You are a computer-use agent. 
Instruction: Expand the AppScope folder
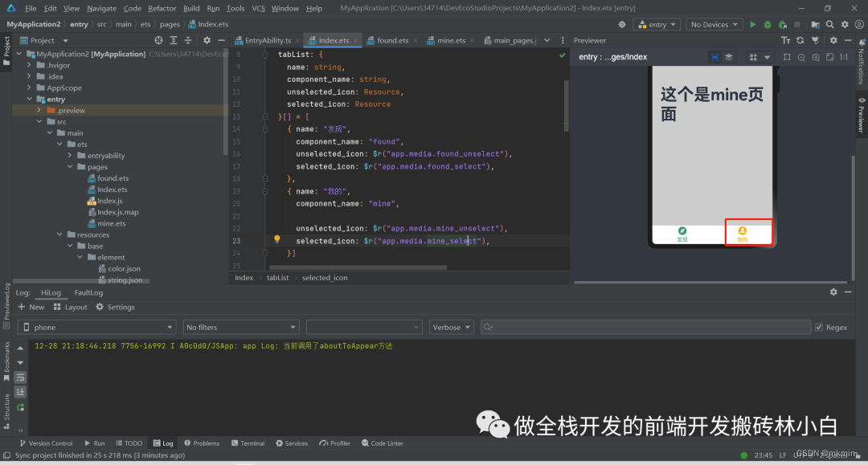30,88
